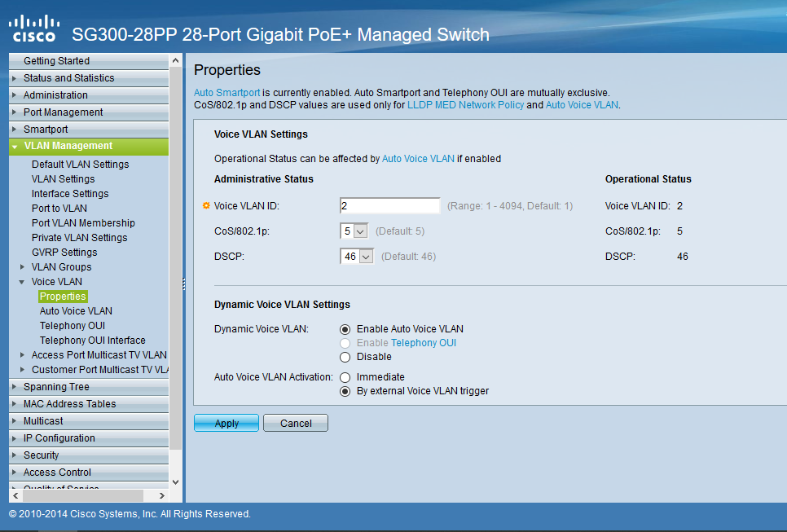Expand the VLAN Groups tree arrow
The width and height of the screenshot is (787, 532).
pos(22,267)
